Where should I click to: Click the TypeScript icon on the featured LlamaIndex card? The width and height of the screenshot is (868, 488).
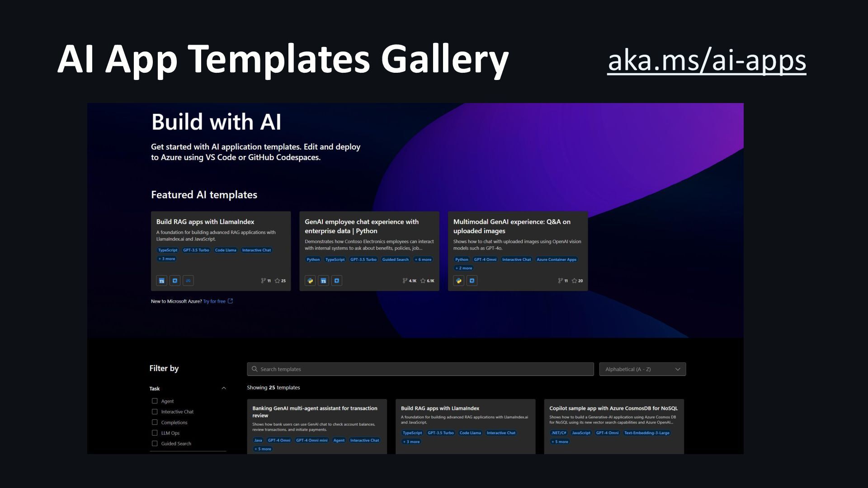pos(161,281)
